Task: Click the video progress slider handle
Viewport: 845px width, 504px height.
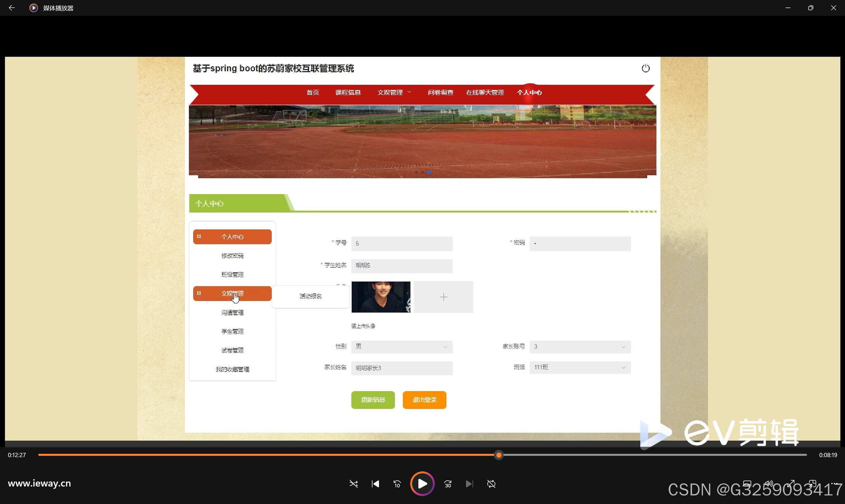Action: point(498,455)
